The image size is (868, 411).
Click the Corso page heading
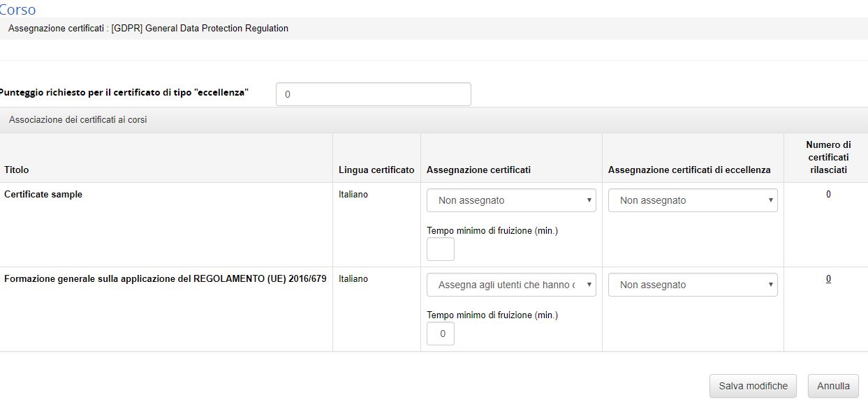18,10
